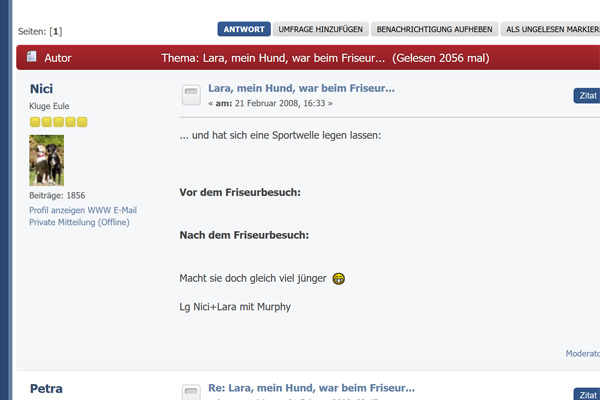Click the message icon on Petra's reply
Viewport: 600px width, 400px height.
pyautogui.click(x=190, y=392)
